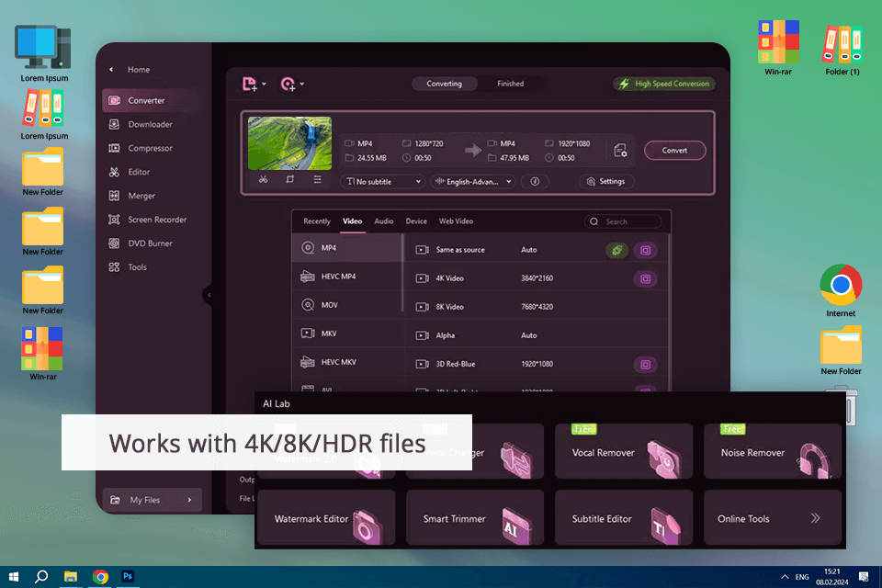This screenshot has height=588, width=882.
Task: Click the info circle icon
Action: click(x=535, y=182)
